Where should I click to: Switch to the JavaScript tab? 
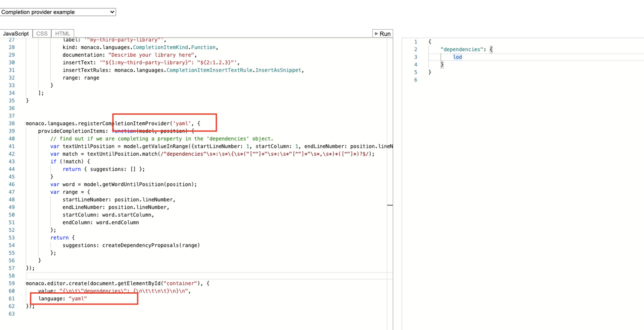(x=16, y=34)
